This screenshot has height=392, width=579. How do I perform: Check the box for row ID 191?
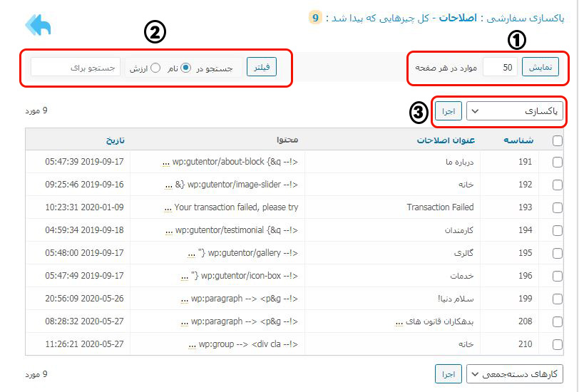click(557, 162)
